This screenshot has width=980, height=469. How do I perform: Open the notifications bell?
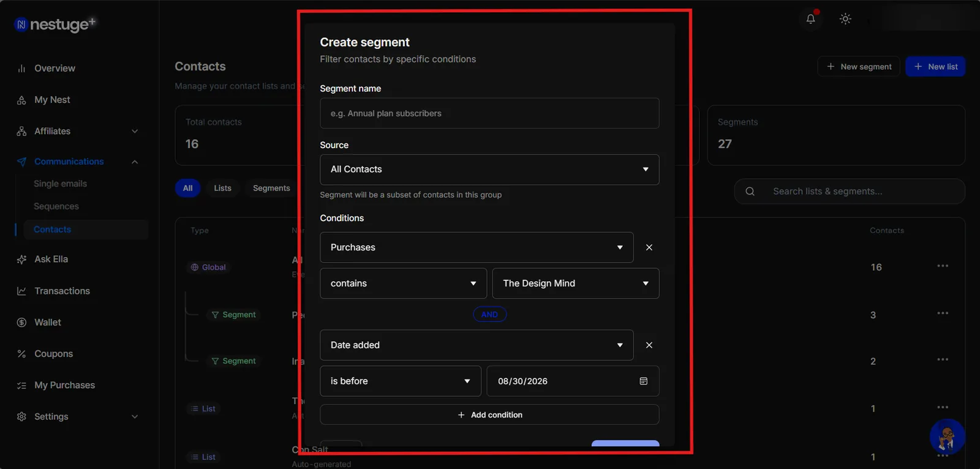(x=810, y=19)
